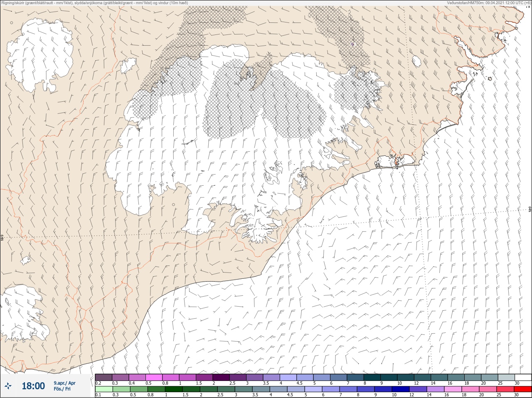Select the hot pink 25 swatch in lower row
The image size is (532, 398).
pos(505,389)
